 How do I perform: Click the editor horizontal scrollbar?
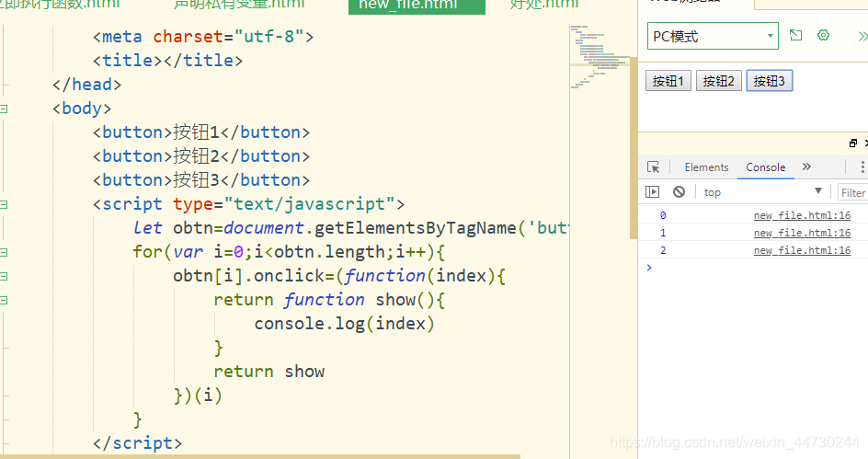(260, 457)
